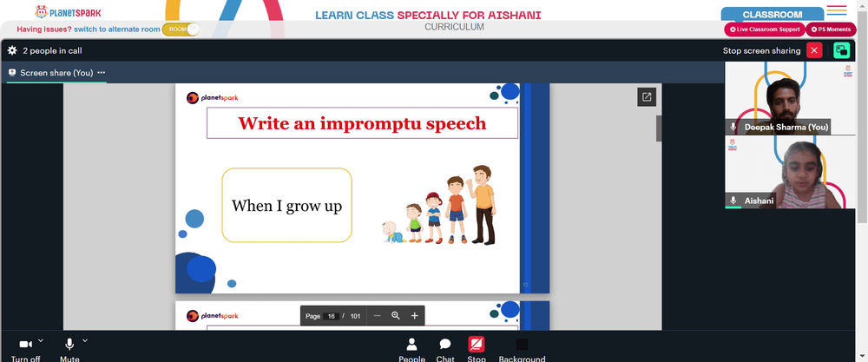The width and height of the screenshot is (868, 362).
Task: Click the PlanetSpark logo
Action: click(68, 11)
